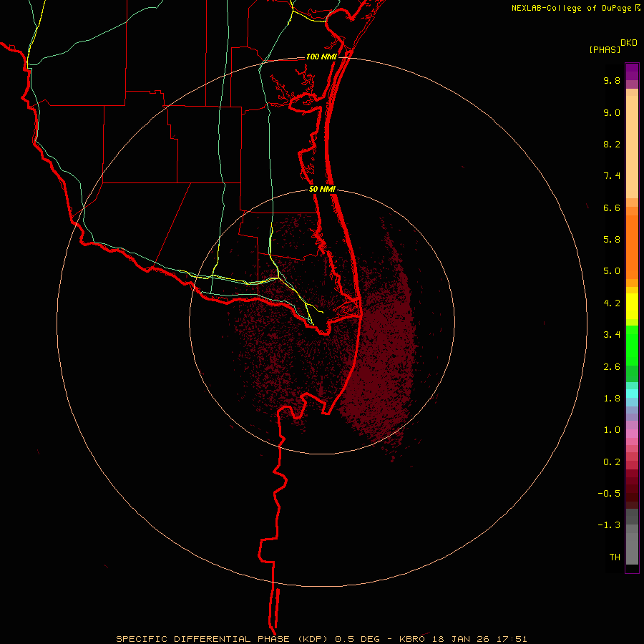
Task: Click the 50 NMI range ring label
Action: coord(323,189)
